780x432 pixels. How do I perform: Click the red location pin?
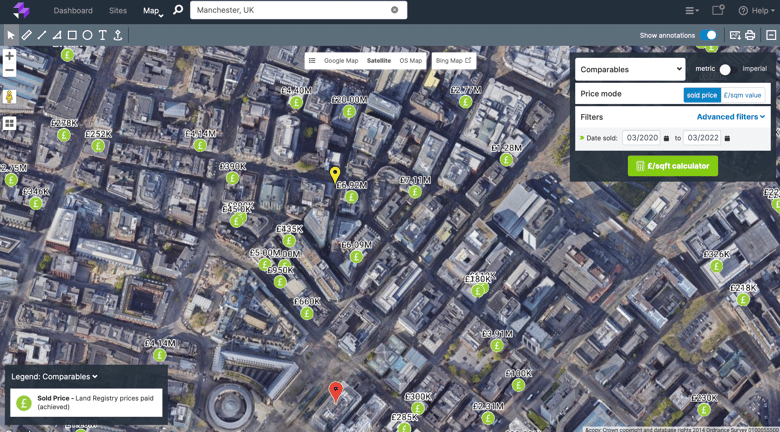[x=336, y=392]
